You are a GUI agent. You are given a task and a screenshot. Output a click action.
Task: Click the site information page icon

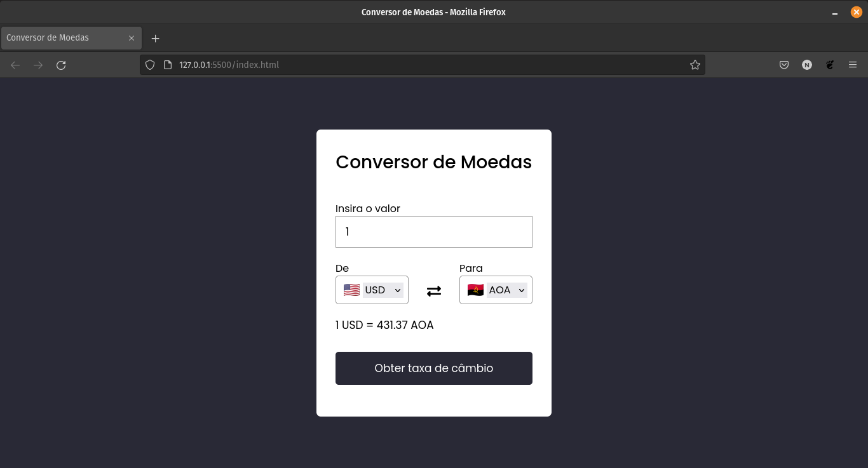click(x=166, y=64)
